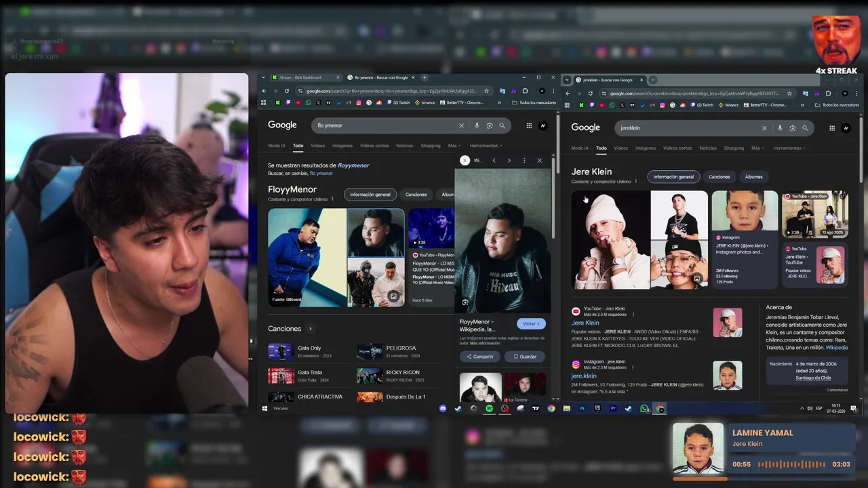Select Imágenes tab in flo ymenor window
Screen dimensions: 868x488
point(342,146)
